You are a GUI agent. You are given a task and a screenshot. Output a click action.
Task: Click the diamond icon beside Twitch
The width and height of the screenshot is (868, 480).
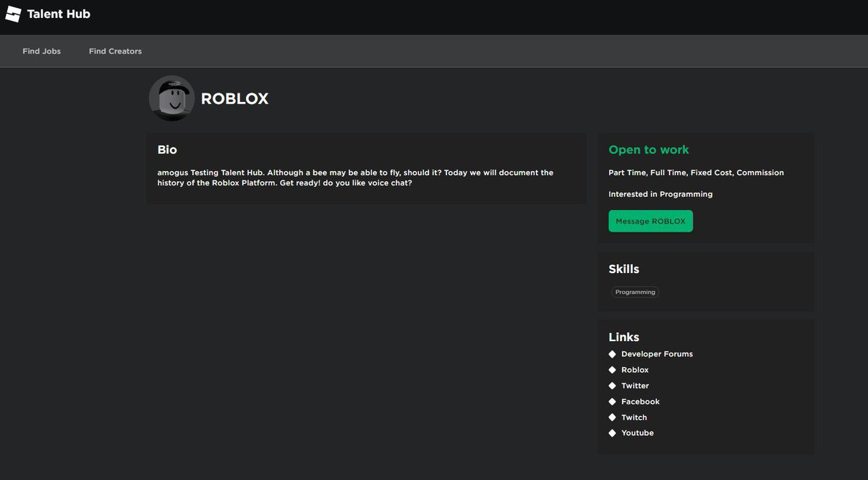(x=612, y=418)
